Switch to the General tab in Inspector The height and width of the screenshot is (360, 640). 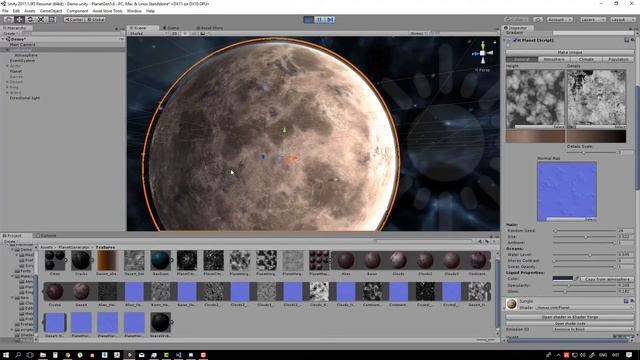pyautogui.click(x=522, y=60)
